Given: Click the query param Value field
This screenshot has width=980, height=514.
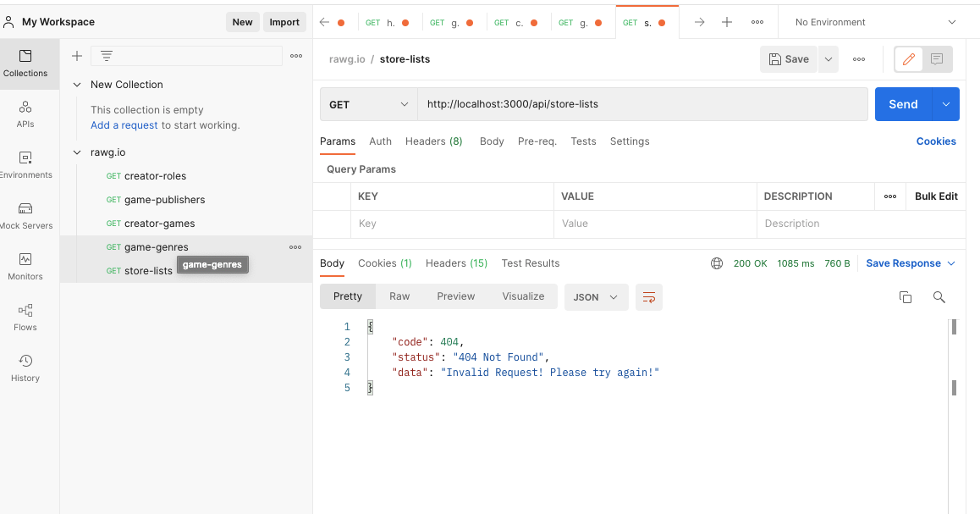Looking at the screenshot, I should tap(655, 224).
